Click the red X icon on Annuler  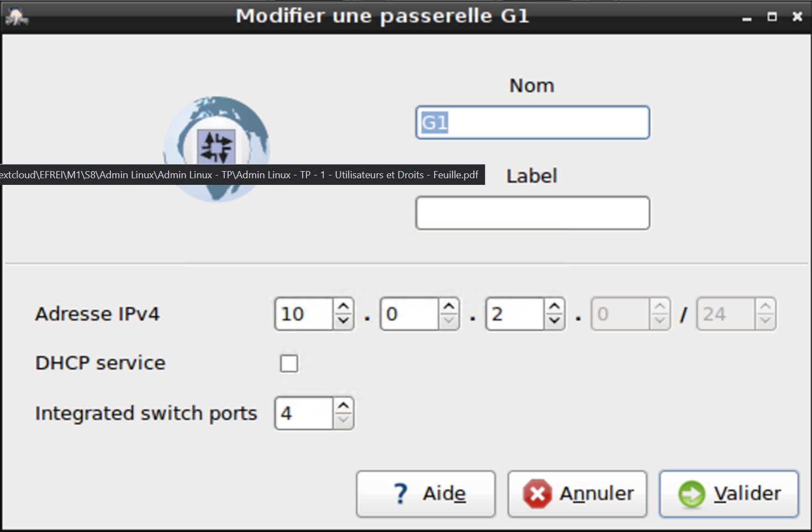(537, 493)
